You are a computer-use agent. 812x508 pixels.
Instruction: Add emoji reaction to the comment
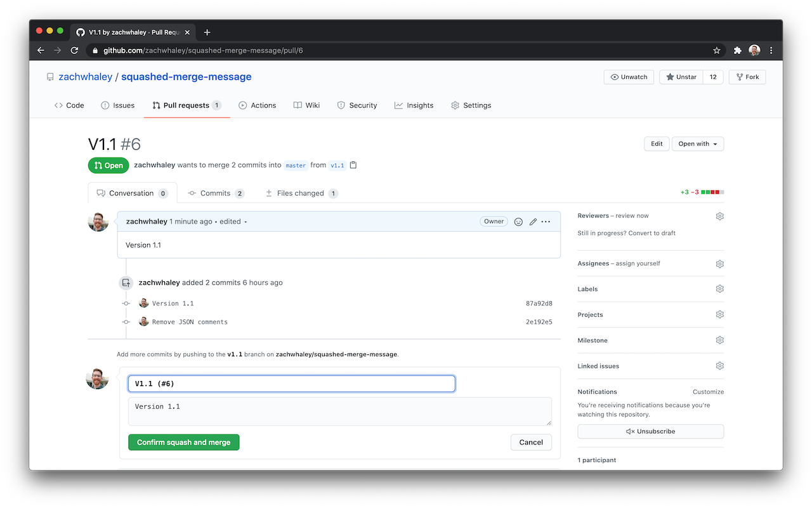click(x=518, y=222)
